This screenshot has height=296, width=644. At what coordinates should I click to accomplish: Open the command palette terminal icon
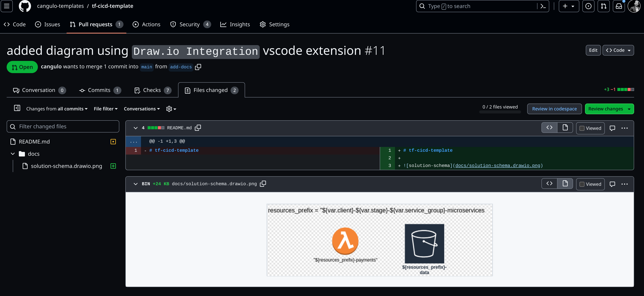pyautogui.click(x=543, y=6)
